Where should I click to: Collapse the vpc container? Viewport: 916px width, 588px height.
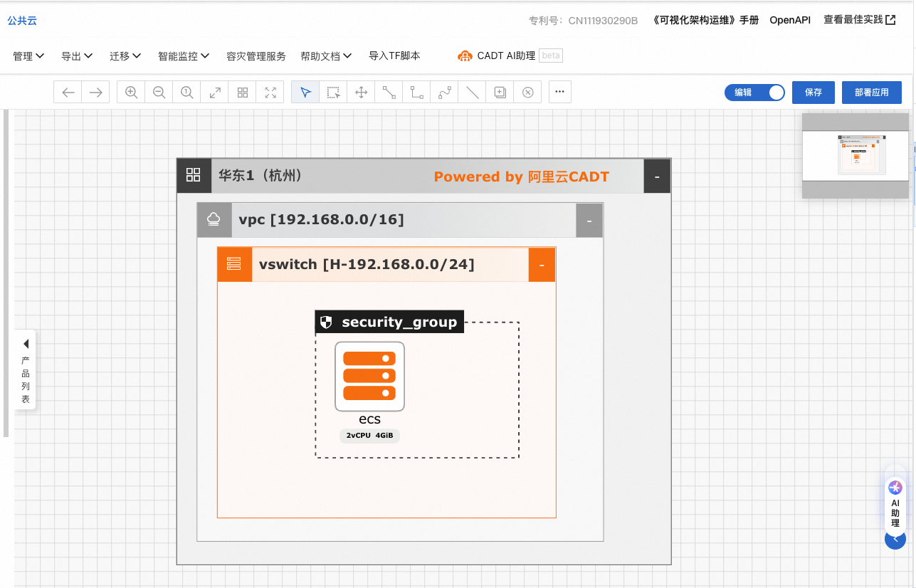point(589,221)
